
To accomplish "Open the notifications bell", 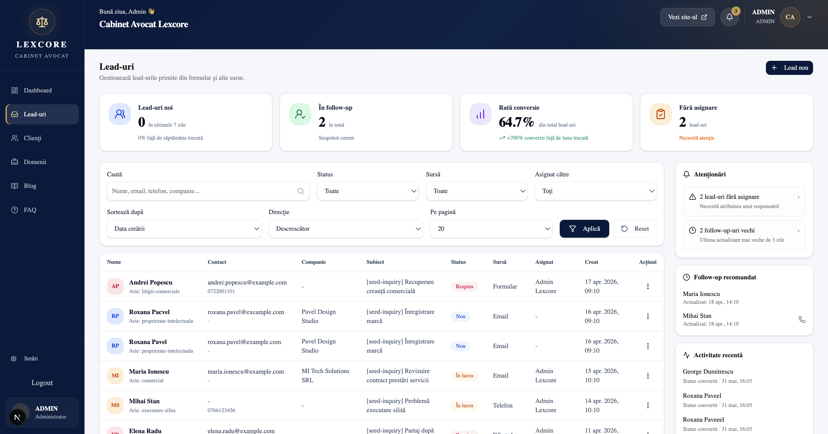I will point(729,17).
